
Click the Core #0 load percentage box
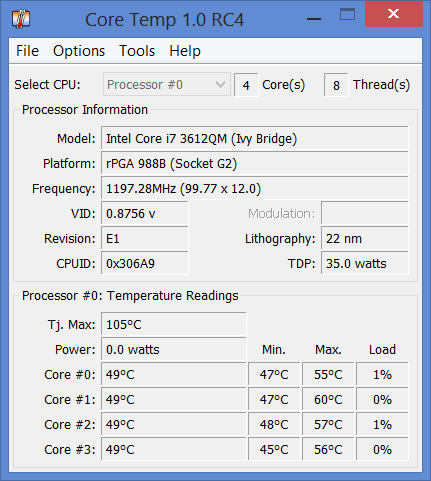[382, 374]
